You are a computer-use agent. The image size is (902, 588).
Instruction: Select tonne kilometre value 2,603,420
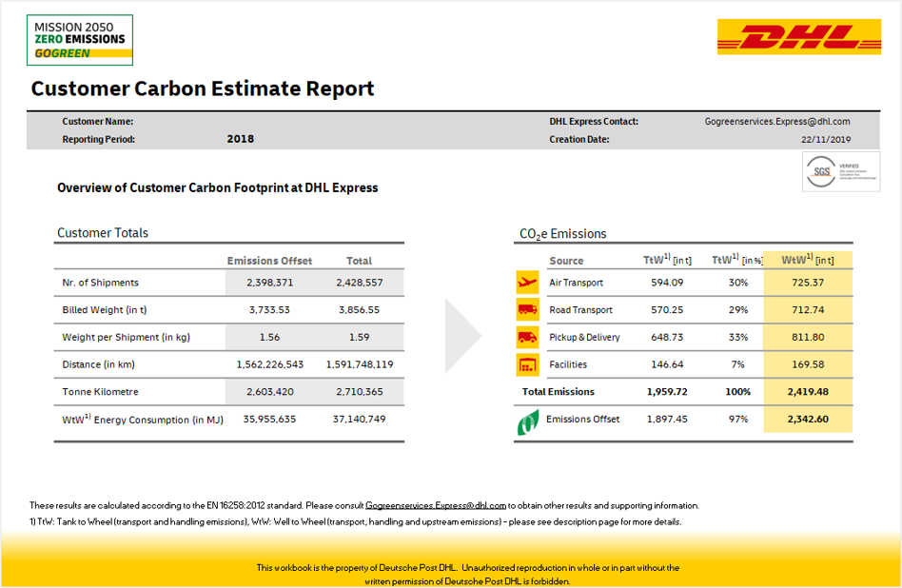(x=270, y=392)
